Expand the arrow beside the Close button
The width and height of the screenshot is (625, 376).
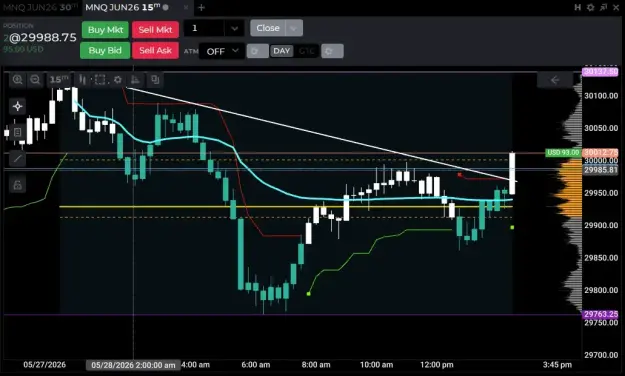[x=294, y=28]
